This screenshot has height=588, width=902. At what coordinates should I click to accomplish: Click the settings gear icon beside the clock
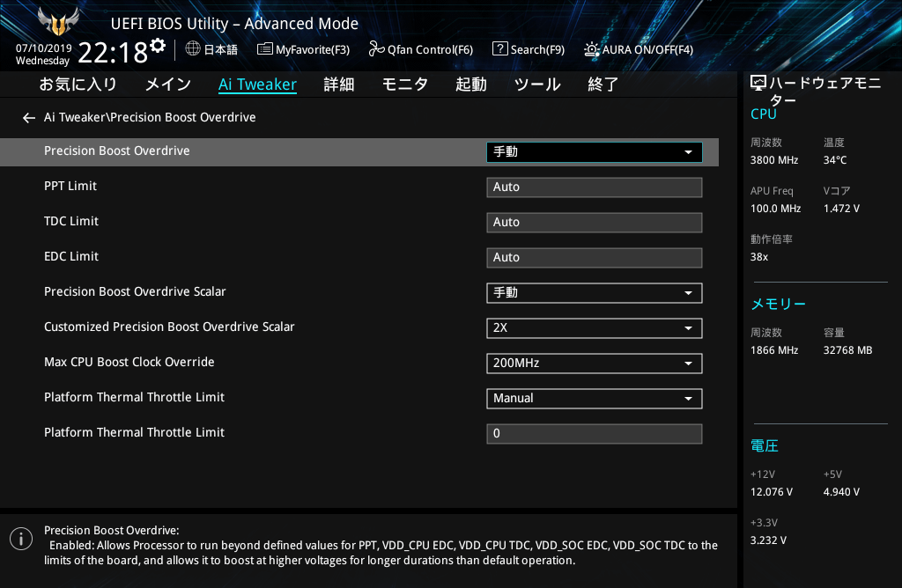(158, 46)
